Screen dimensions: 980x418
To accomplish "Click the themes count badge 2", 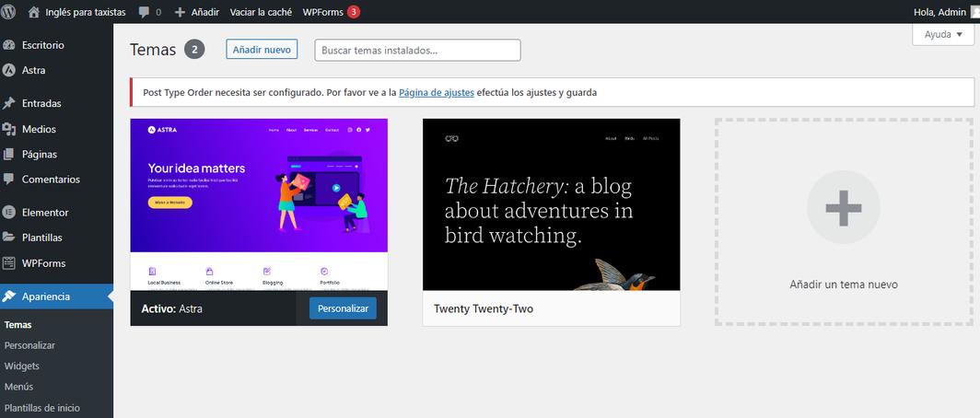I will tap(194, 50).
